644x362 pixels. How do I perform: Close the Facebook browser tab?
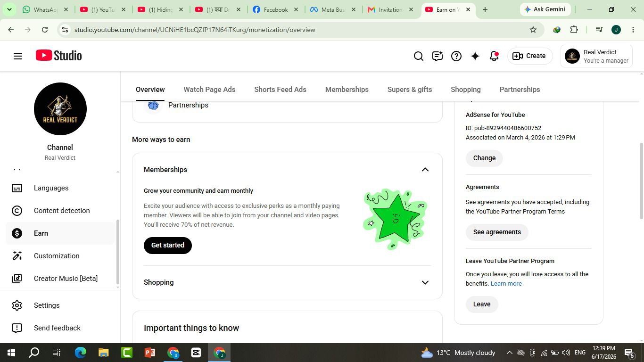point(296,9)
